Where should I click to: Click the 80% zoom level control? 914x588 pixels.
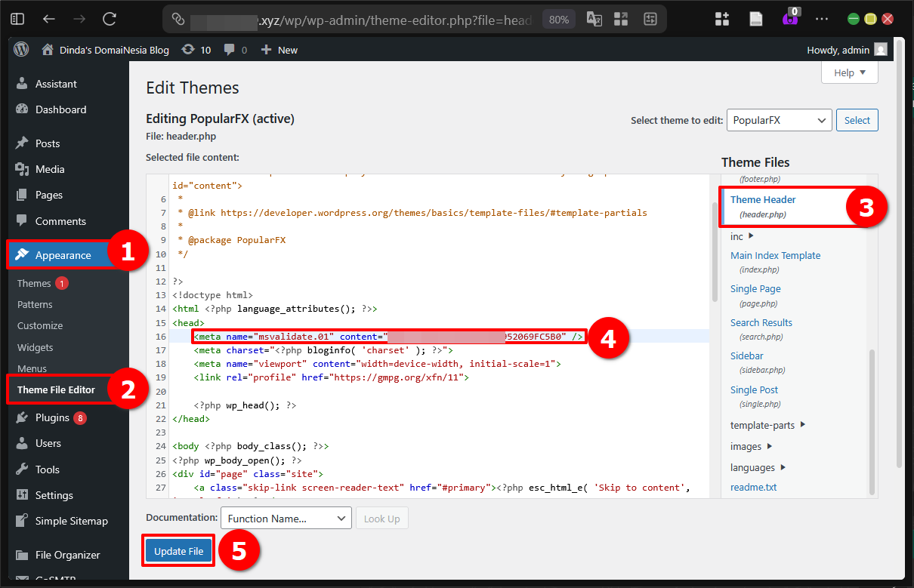pos(558,19)
